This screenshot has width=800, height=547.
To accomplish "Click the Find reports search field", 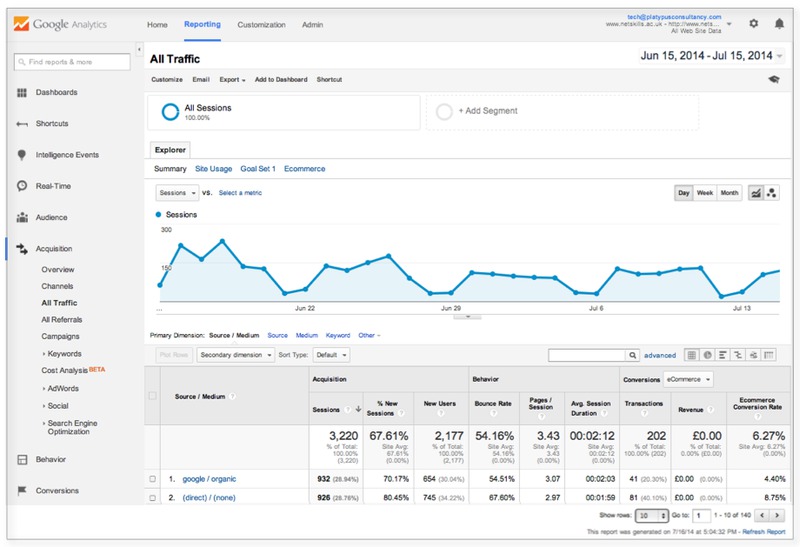I will coord(72,62).
